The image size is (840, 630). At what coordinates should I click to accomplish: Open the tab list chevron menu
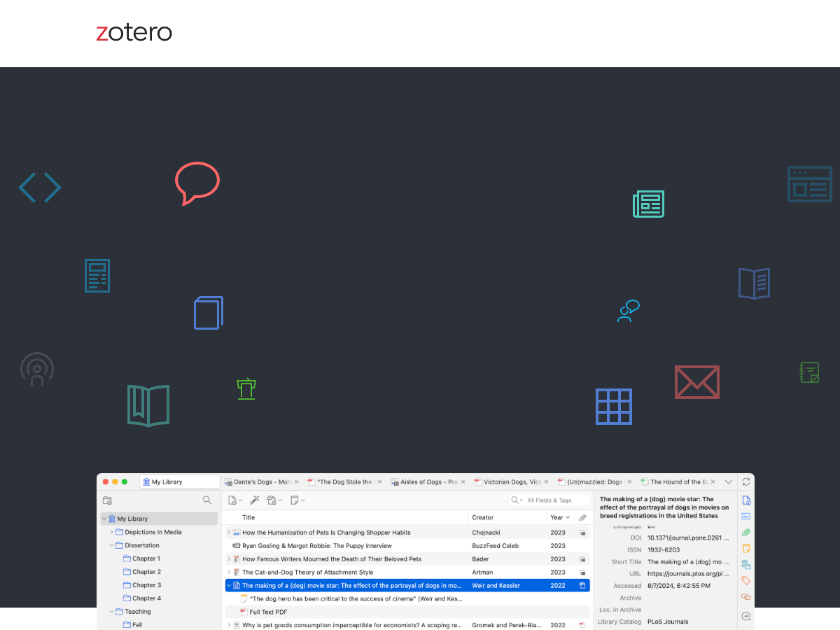coord(729,482)
